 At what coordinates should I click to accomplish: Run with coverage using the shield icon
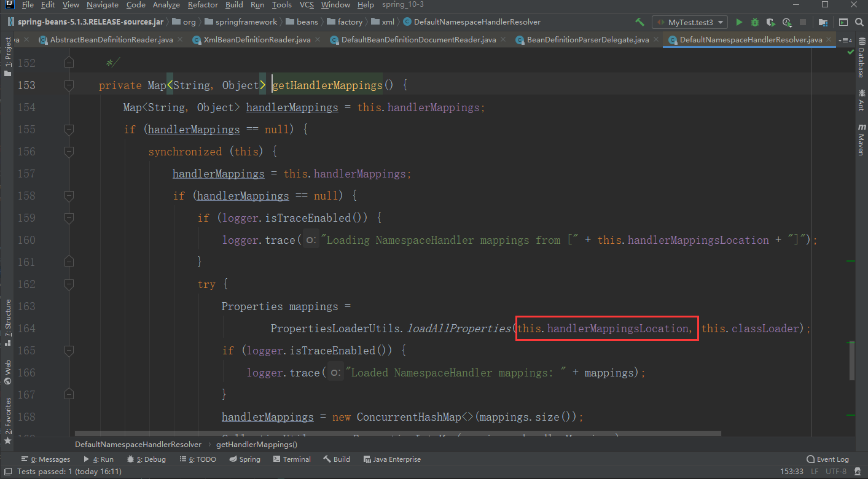pos(770,22)
